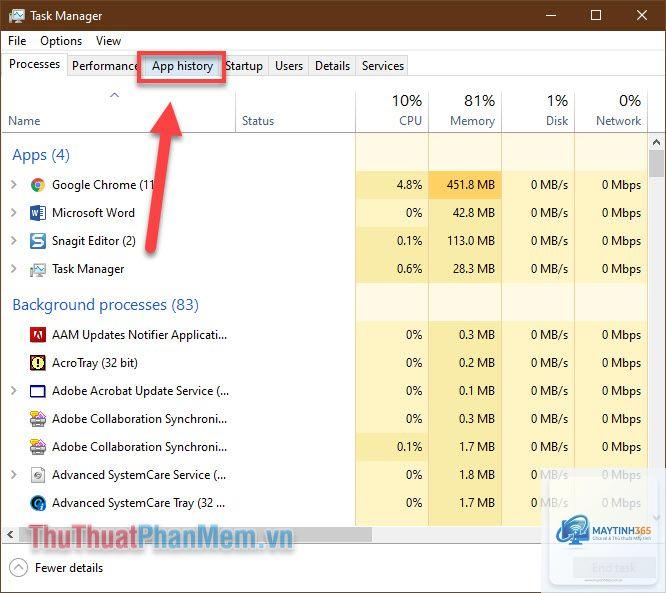The image size is (666, 593).
Task: Click the Adobe Acrobat Update Service icon
Action: [38, 391]
